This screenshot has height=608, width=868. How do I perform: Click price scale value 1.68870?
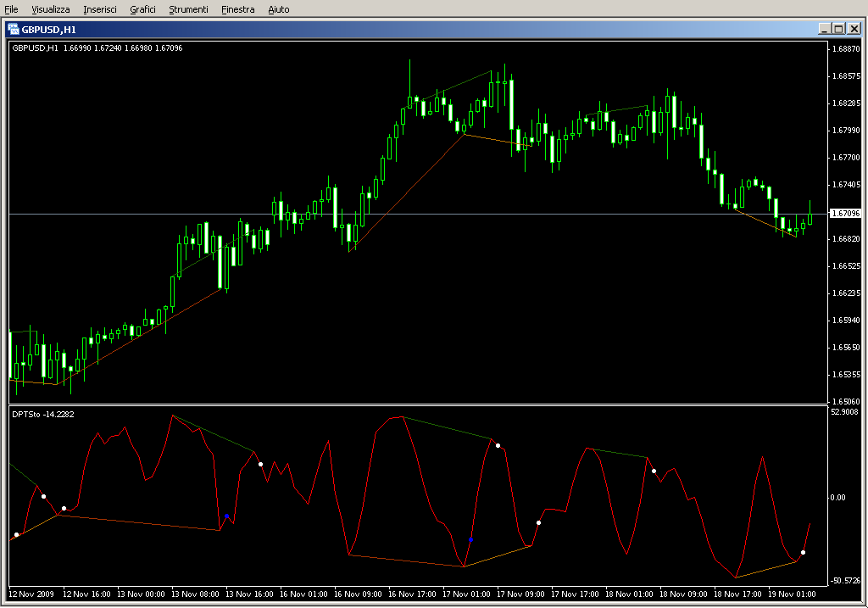pyautogui.click(x=847, y=48)
